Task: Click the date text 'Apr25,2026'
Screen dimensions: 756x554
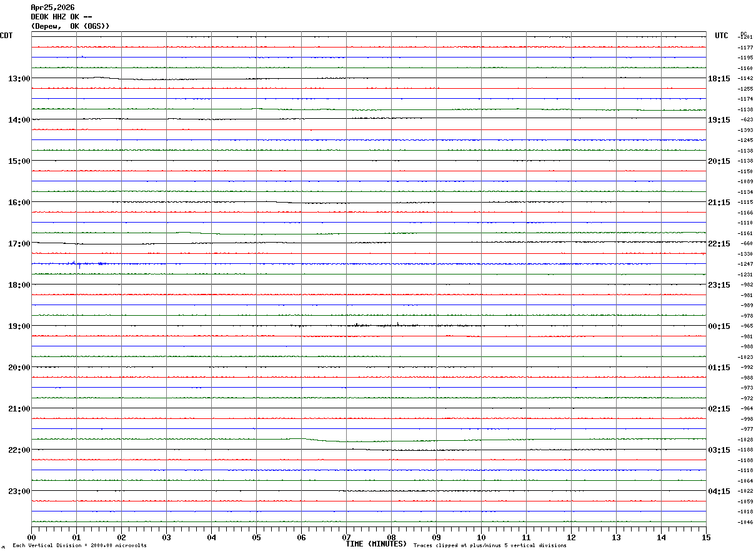Action: (x=52, y=8)
